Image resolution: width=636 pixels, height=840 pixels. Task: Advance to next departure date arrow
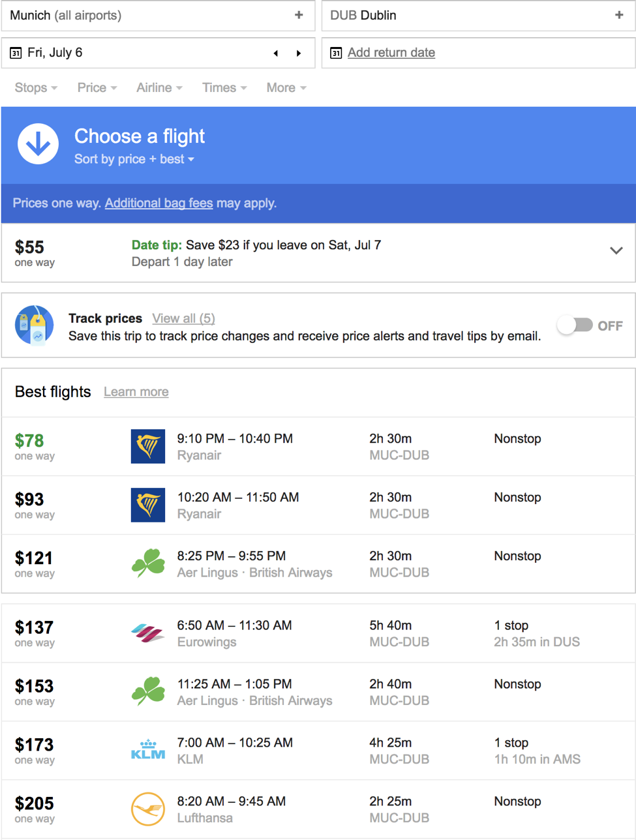point(299,53)
